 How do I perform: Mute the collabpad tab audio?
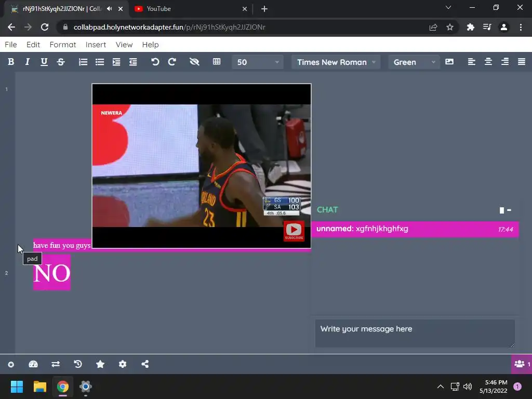109,9
